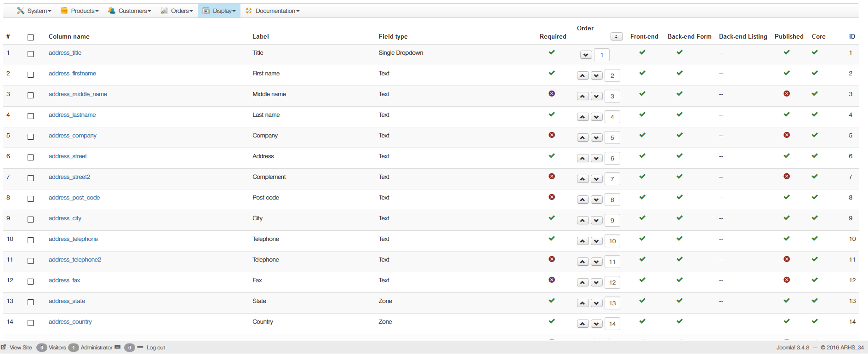Make the address_fax field required
This screenshot has width=868, height=354.
(552, 280)
